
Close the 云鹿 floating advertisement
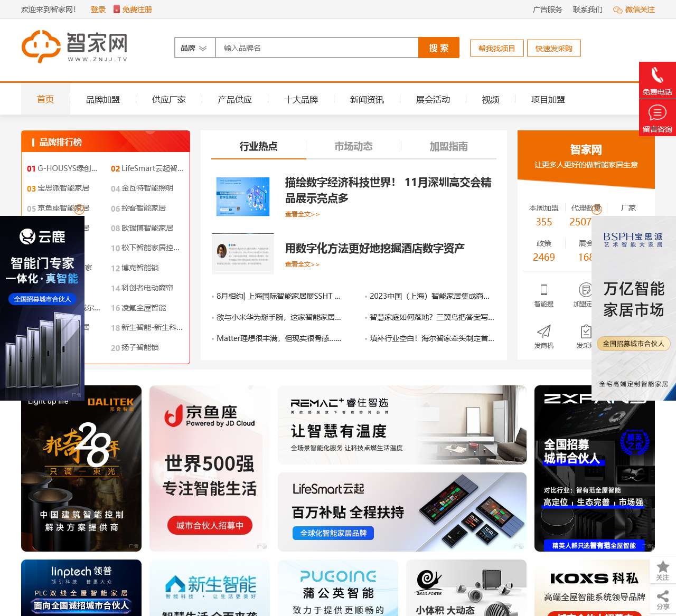click(79, 210)
